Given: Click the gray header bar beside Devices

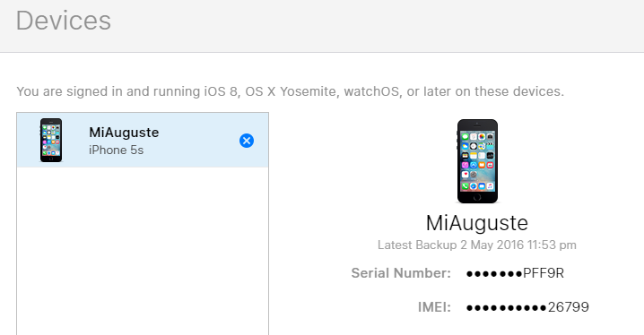Looking at the screenshot, I should (370, 24).
